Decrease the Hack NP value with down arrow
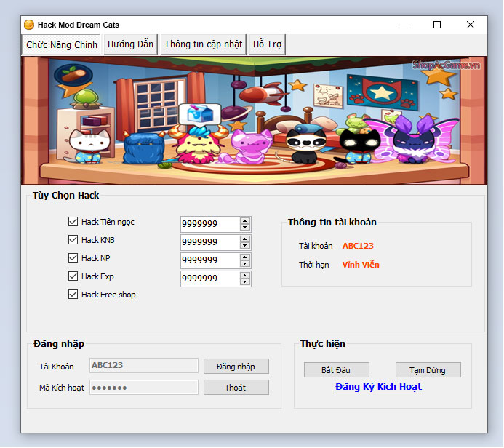504x448 pixels. [245, 264]
